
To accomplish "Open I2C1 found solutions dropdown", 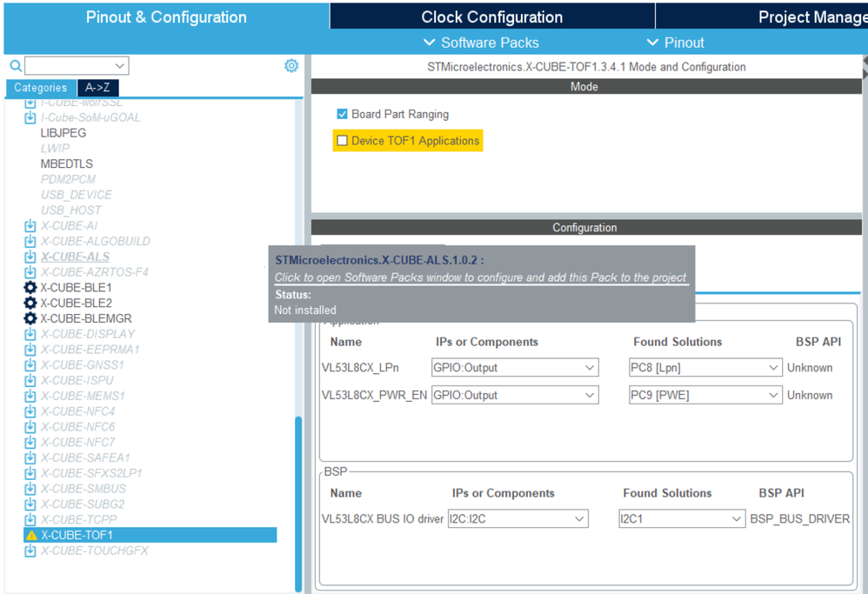I will [x=682, y=518].
